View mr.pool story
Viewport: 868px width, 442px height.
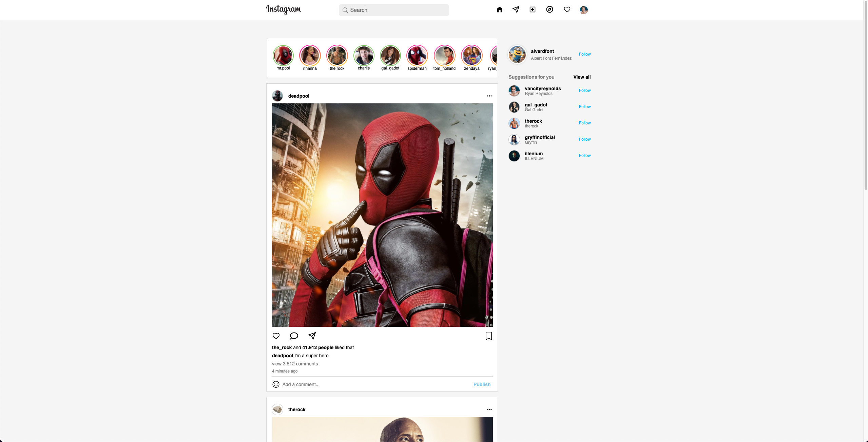coord(283,56)
